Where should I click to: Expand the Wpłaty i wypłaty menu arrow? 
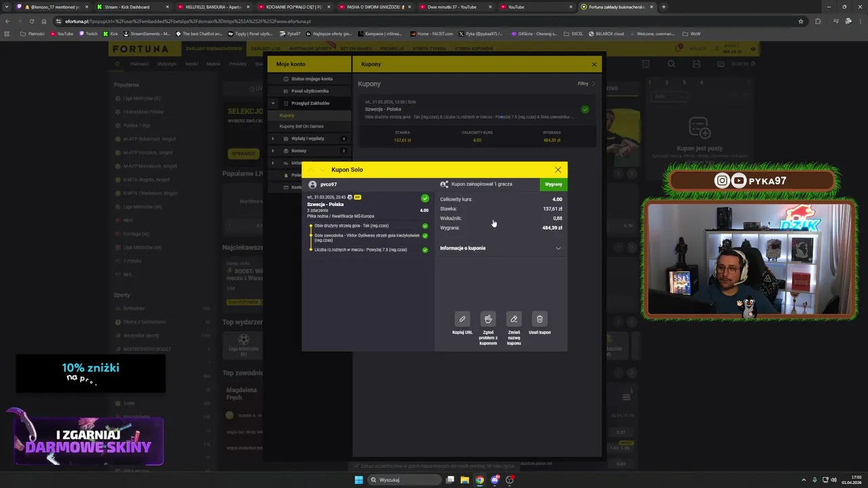click(x=273, y=138)
